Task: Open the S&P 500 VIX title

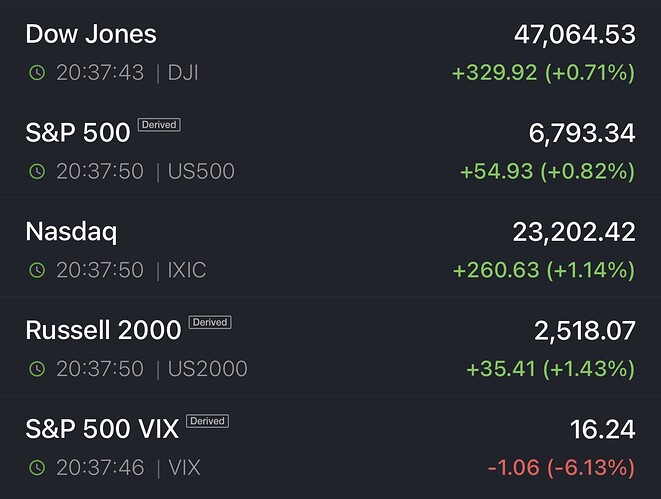Action: (x=102, y=429)
